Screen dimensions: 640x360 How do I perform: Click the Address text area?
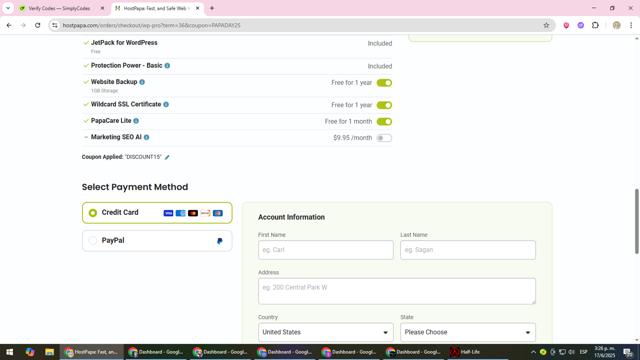coord(397,291)
